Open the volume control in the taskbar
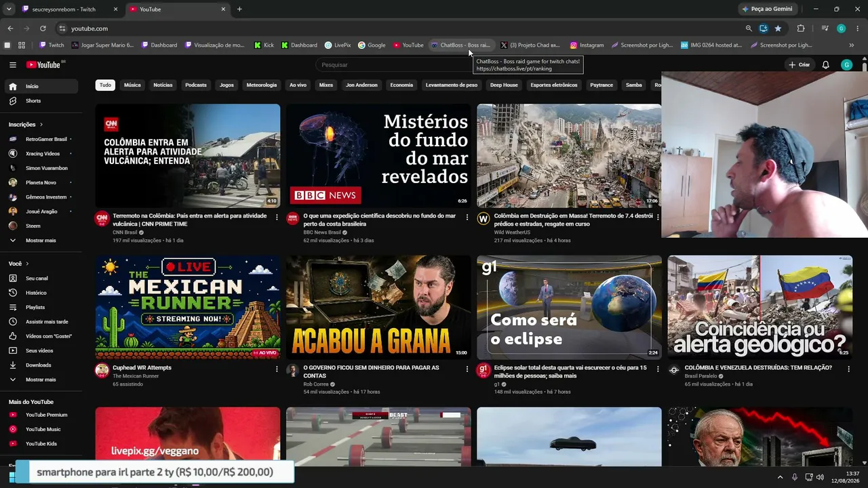Viewport: 868px width, 488px height. tap(821, 477)
